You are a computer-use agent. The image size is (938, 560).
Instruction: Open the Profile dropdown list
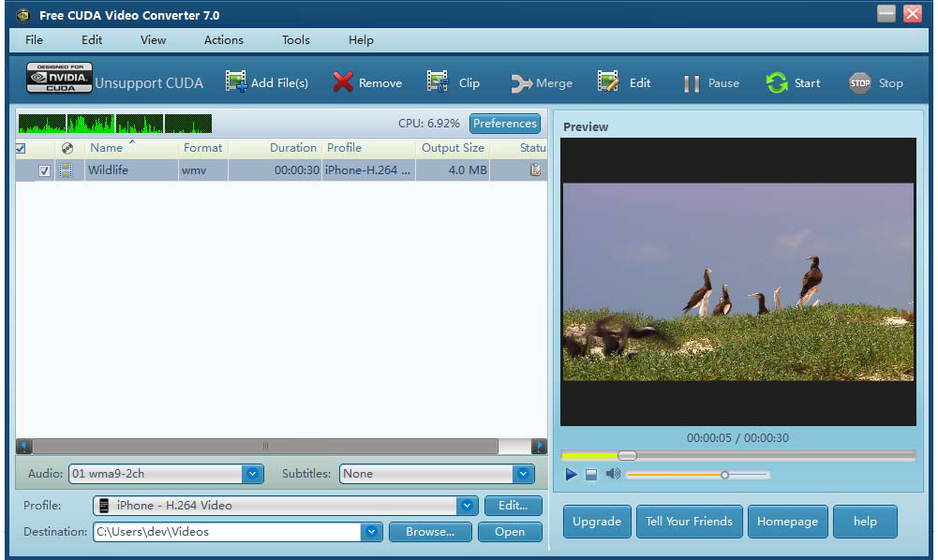tap(467, 506)
